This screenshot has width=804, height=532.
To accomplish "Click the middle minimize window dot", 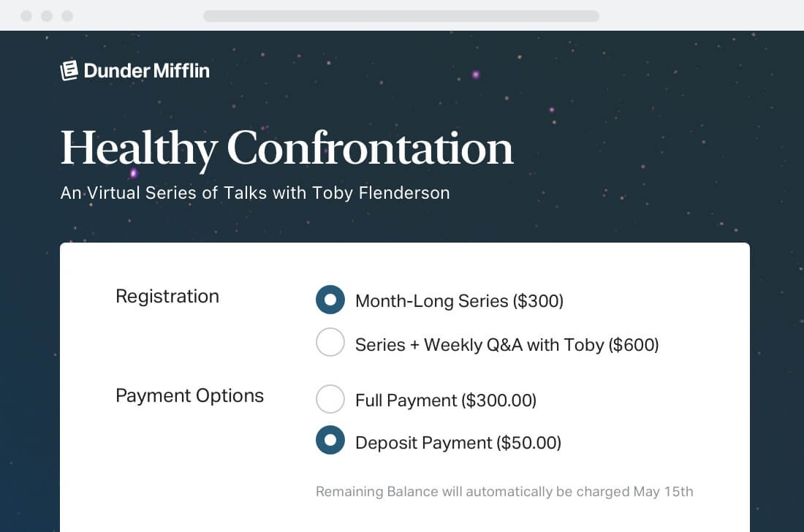I will click(47, 15).
